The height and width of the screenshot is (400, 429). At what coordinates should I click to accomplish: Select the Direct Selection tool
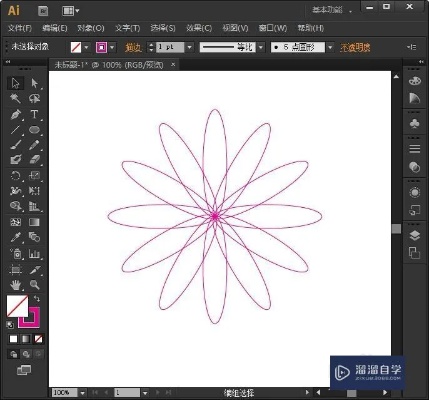[x=34, y=83]
